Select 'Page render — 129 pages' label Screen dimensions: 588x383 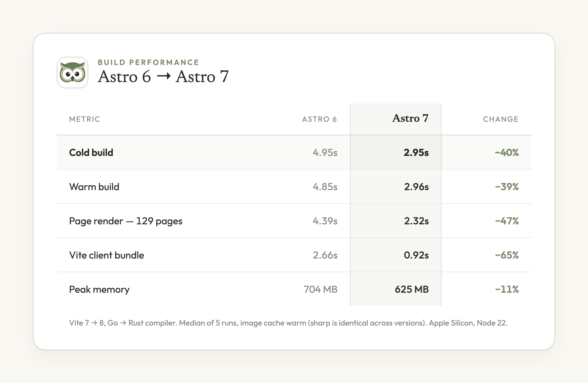pos(126,221)
